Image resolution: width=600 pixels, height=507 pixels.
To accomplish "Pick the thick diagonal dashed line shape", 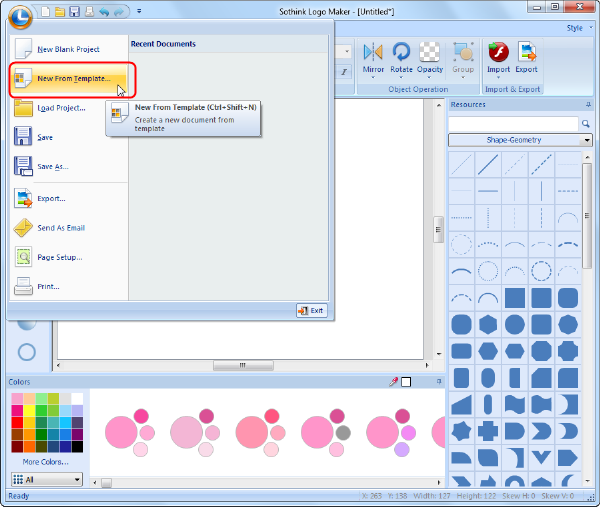I will click(x=541, y=165).
